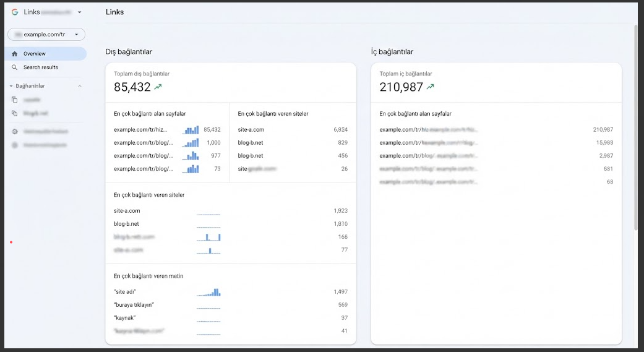Click the sparkline in the "site adı" row
This screenshot has width=644, height=352.
pyautogui.click(x=208, y=292)
